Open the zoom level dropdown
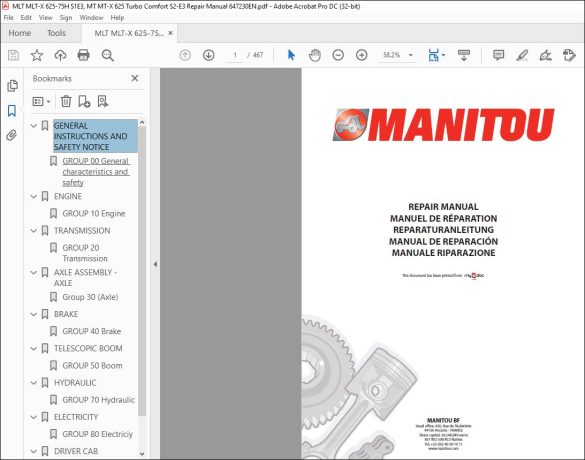This screenshot has width=585, height=460. click(411, 55)
